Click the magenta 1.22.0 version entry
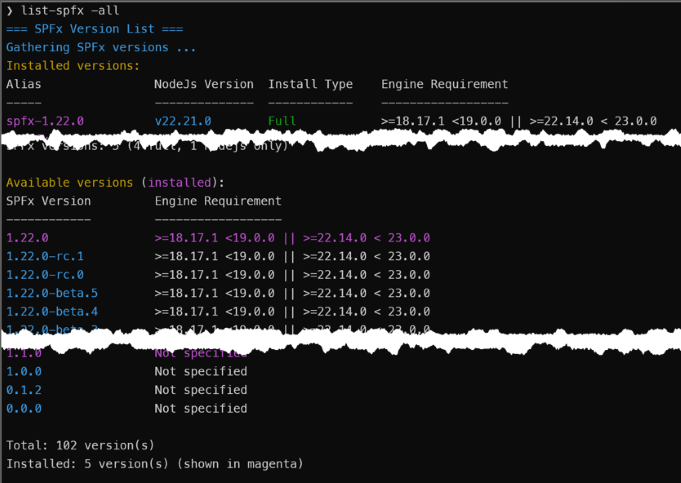The width and height of the screenshot is (681, 483). [x=27, y=238]
